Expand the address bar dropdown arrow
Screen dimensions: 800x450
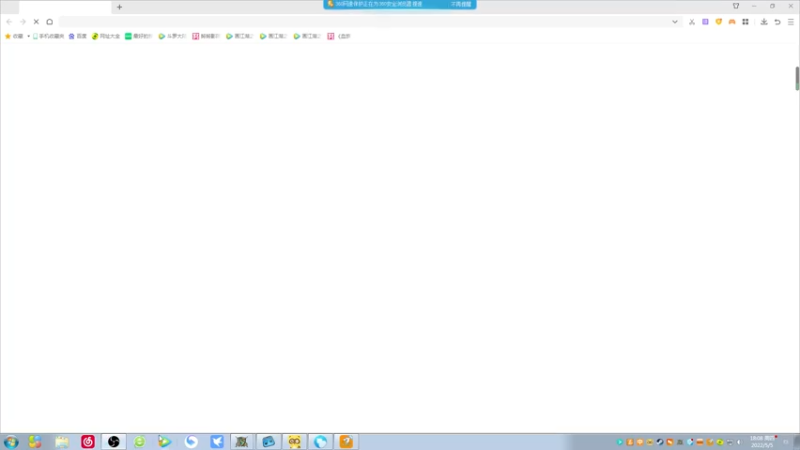click(674, 22)
